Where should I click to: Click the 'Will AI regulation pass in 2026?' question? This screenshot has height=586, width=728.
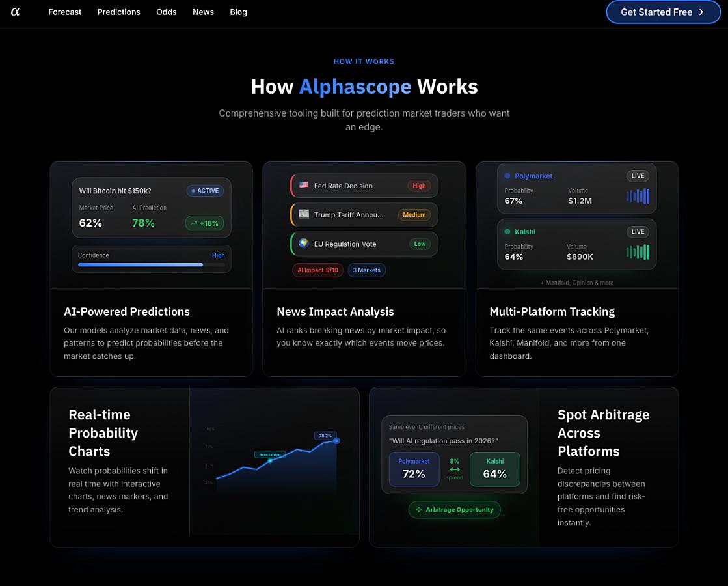444,441
